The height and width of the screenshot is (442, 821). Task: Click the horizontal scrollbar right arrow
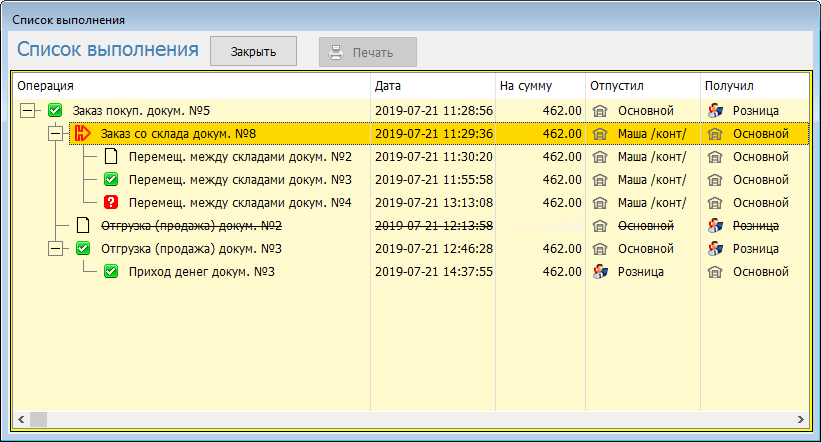(800, 419)
